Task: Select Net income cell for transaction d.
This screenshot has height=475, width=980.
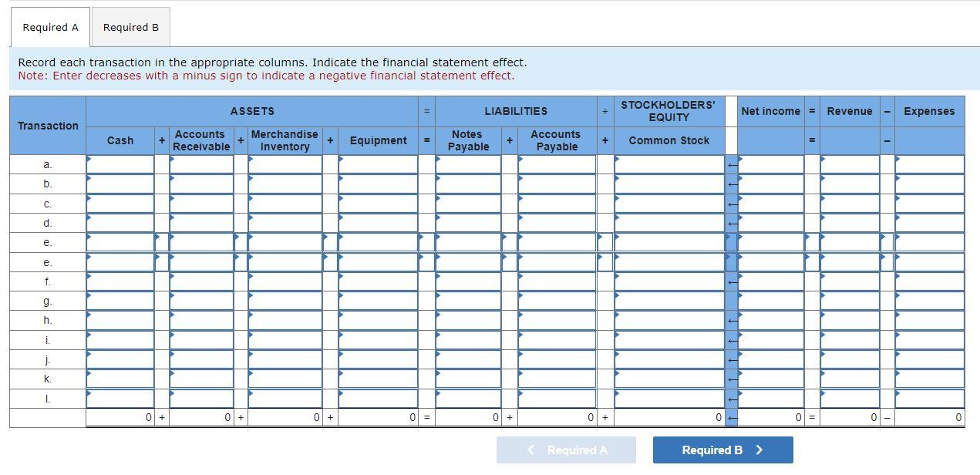Action: (x=771, y=223)
